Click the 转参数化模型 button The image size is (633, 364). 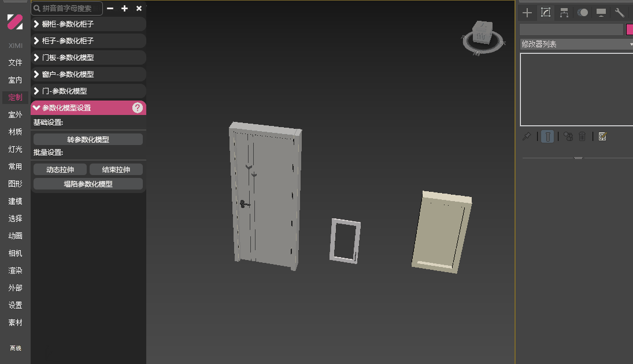[88, 139]
